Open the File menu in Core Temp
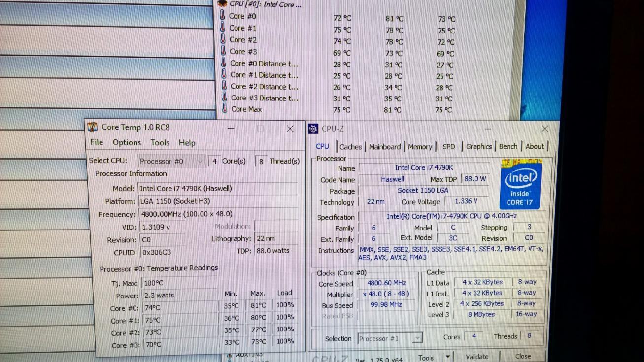644x362 pixels. click(97, 142)
